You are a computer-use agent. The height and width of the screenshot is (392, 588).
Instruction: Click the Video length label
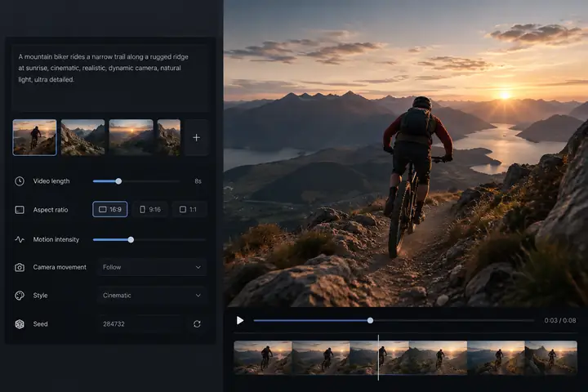[x=51, y=181]
